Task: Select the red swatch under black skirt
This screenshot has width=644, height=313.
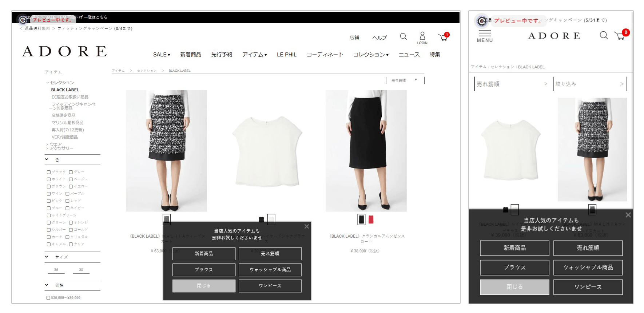Action: (371, 219)
